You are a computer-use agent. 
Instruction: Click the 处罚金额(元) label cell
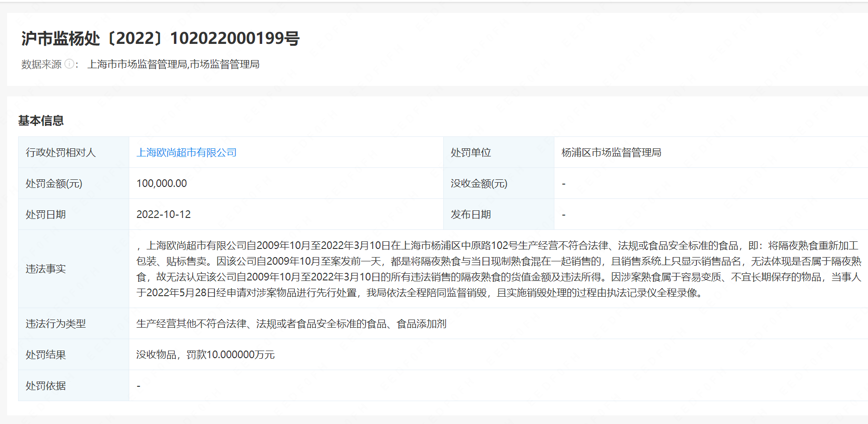[54, 184]
